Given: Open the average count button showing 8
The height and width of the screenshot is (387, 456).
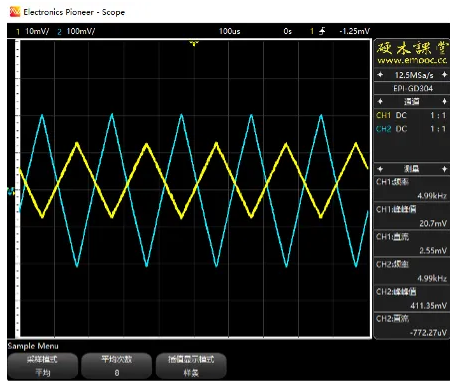Looking at the screenshot, I should [x=117, y=366].
